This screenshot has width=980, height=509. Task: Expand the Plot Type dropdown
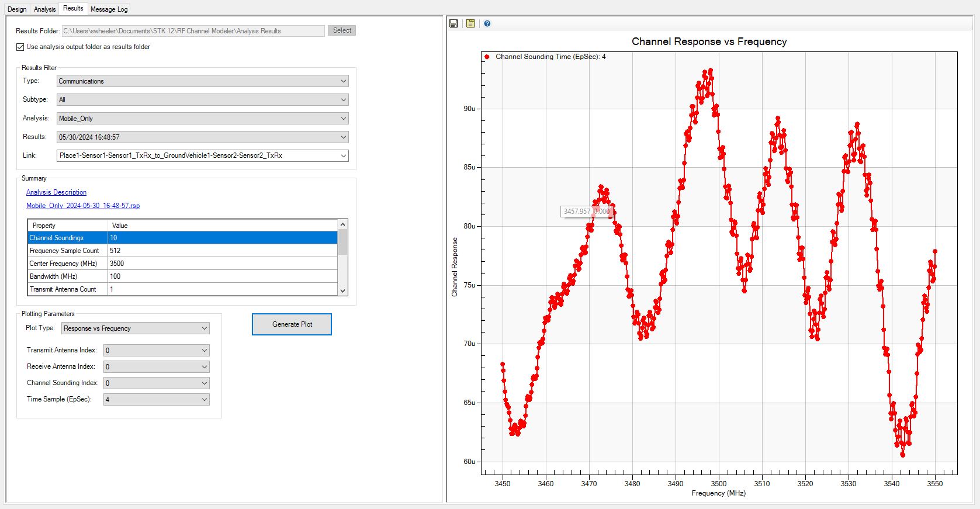tap(135, 328)
